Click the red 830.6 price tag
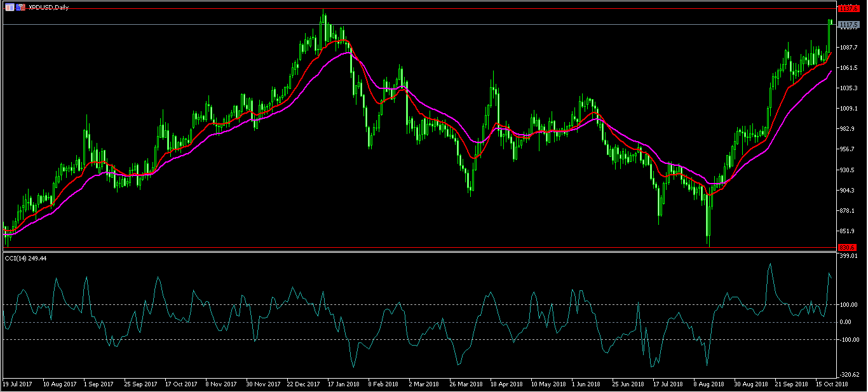The height and width of the screenshot is (392, 868). click(x=847, y=247)
